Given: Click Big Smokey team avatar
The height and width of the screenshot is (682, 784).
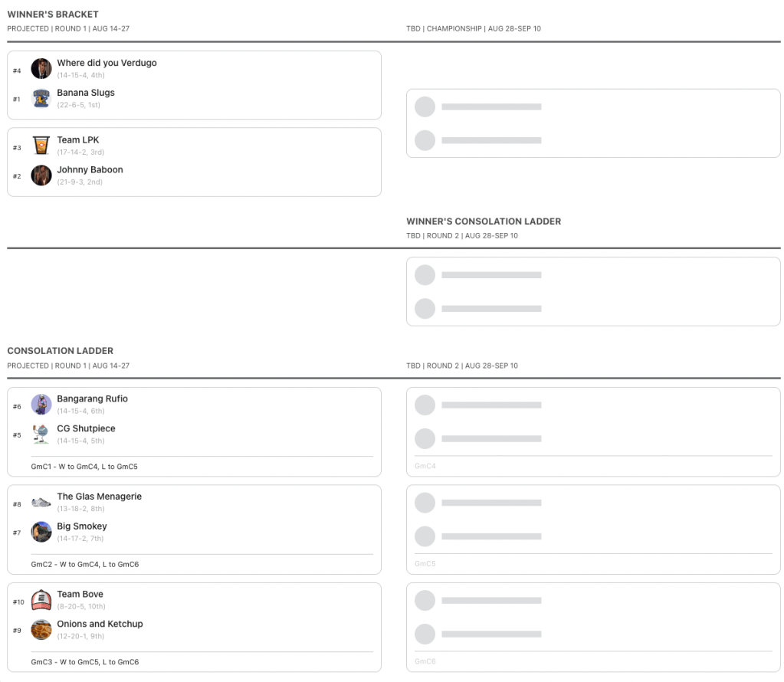Looking at the screenshot, I should click(x=41, y=532).
